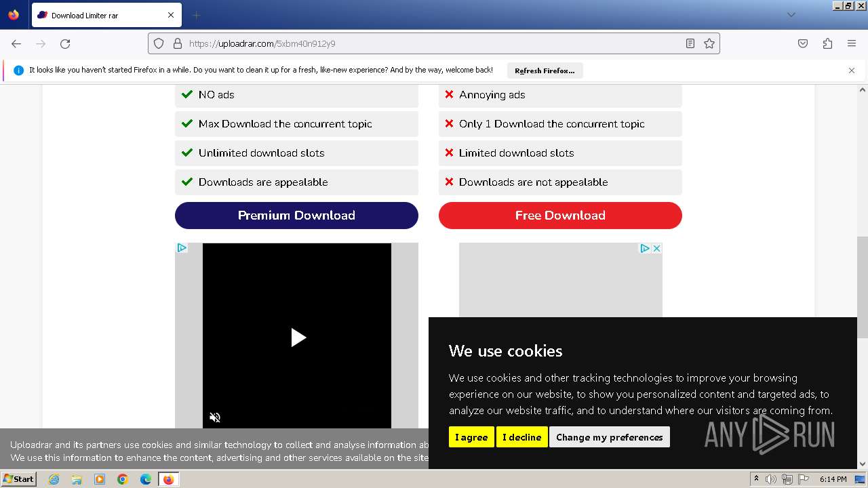Accept cookies with I agree
The height and width of the screenshot is (488, 868).
[x=471, y=437]
